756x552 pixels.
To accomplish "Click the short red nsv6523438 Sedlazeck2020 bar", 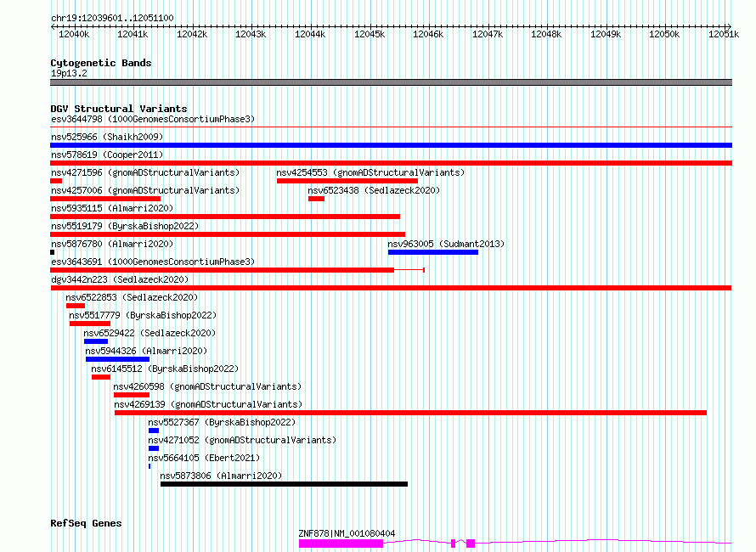I will pos(316,199).
